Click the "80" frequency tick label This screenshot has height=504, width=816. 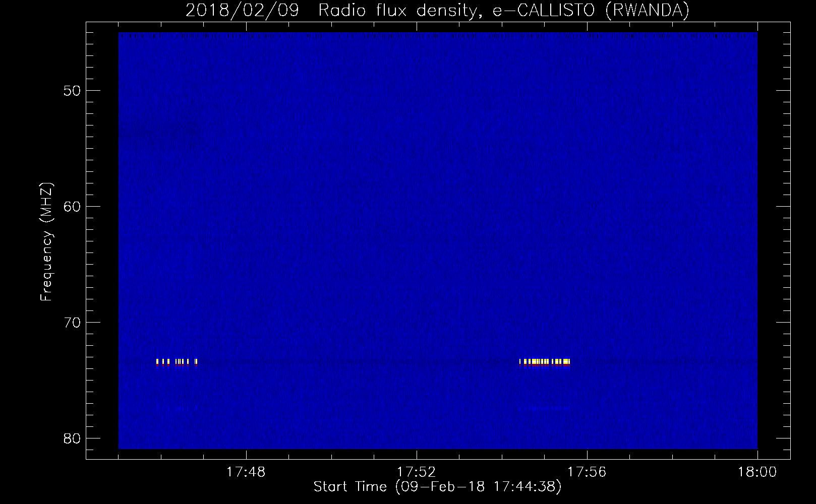pyautogui.click(x=72, y=437)
